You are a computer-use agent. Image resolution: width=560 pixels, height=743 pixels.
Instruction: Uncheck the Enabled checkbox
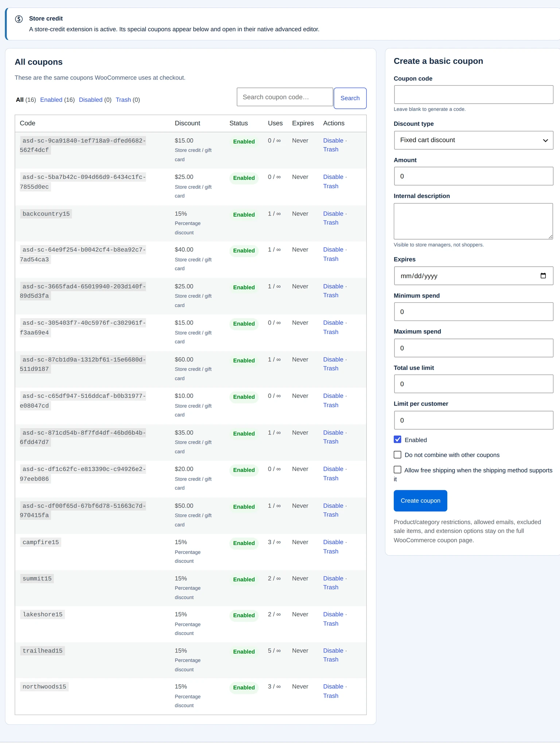[397, 440]
